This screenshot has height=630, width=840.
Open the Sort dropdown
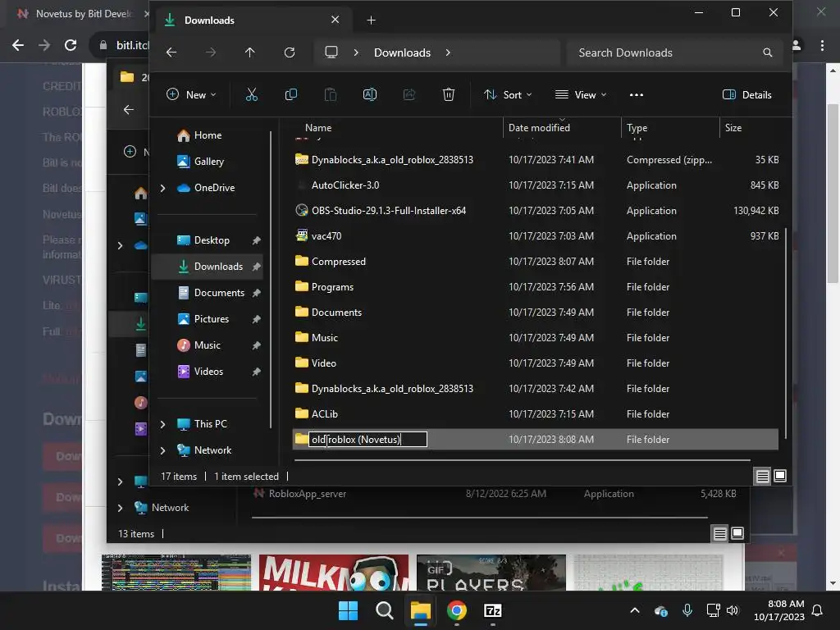[507, 95]
